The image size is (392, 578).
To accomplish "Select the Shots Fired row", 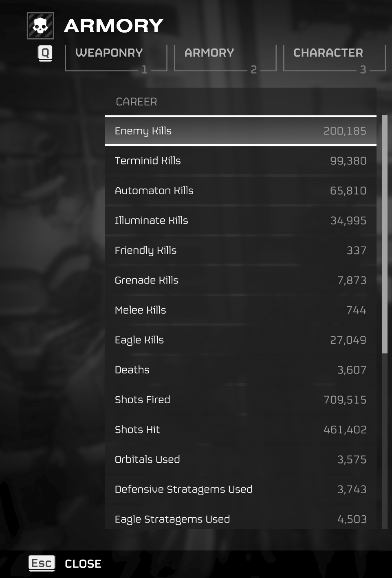I will pyautogui.click(x=240, y=400).
